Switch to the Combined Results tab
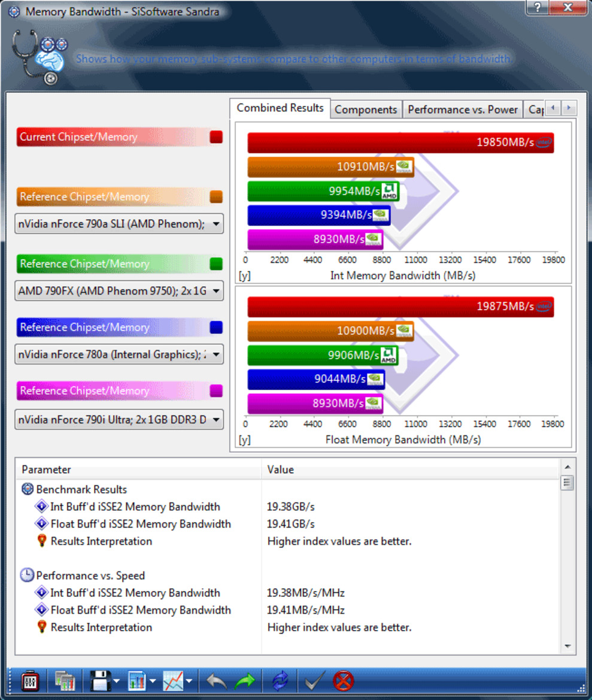This screenshot has height=700, width=592. click(x=280, y=108)
